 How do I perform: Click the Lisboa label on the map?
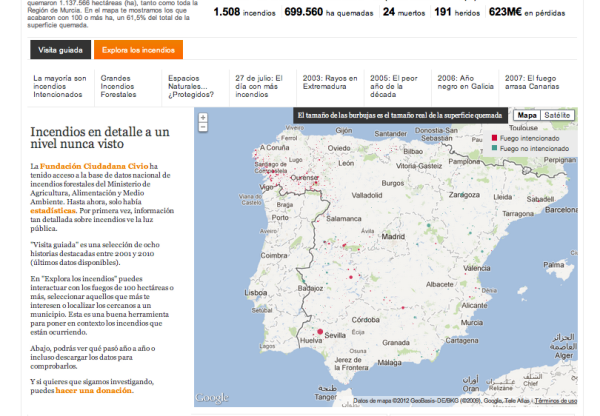(256, 293)
